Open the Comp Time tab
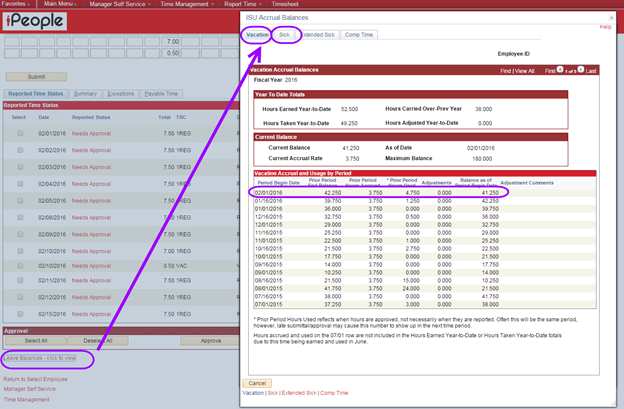The height and width of the screenshot is (409, 624). coord(359,35)
